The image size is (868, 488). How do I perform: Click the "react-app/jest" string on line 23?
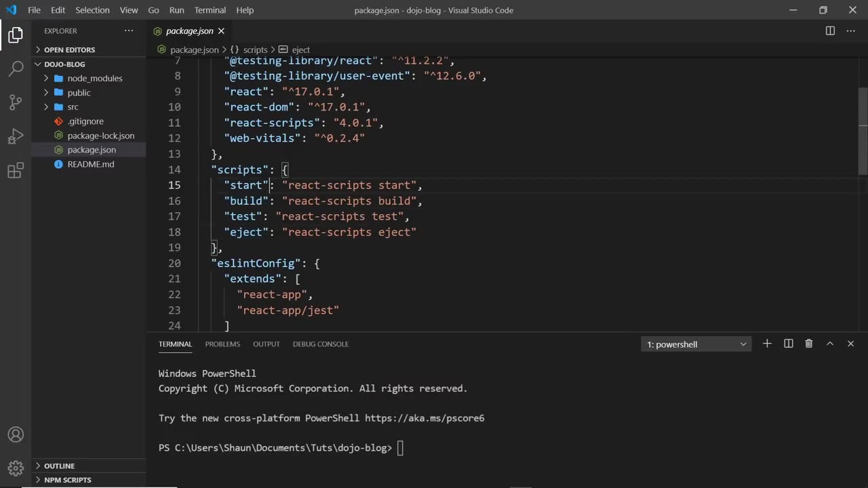coord(288,310)
